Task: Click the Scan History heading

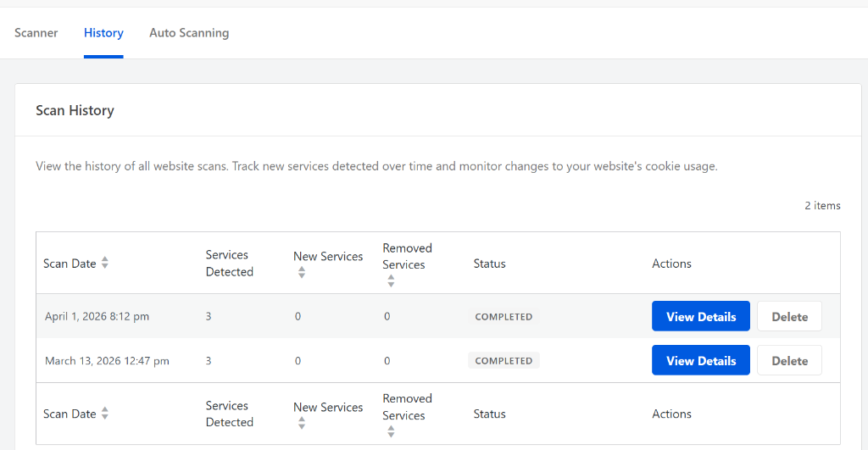Action: pos(75,110)
